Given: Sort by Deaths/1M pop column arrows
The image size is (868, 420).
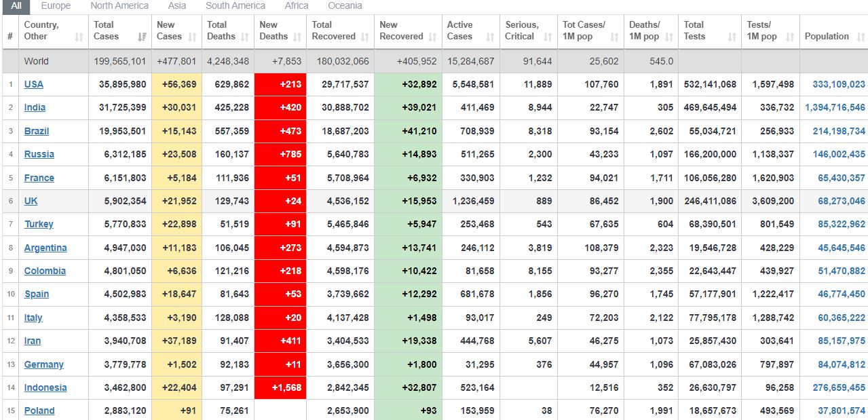Looking at the screenshot, I should [x=669, y=37].
